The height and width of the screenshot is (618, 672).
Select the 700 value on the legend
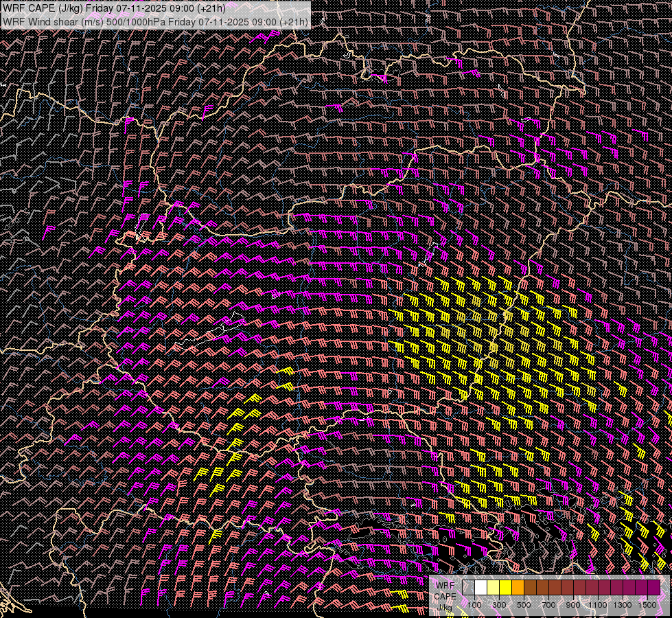pos(549,604)
